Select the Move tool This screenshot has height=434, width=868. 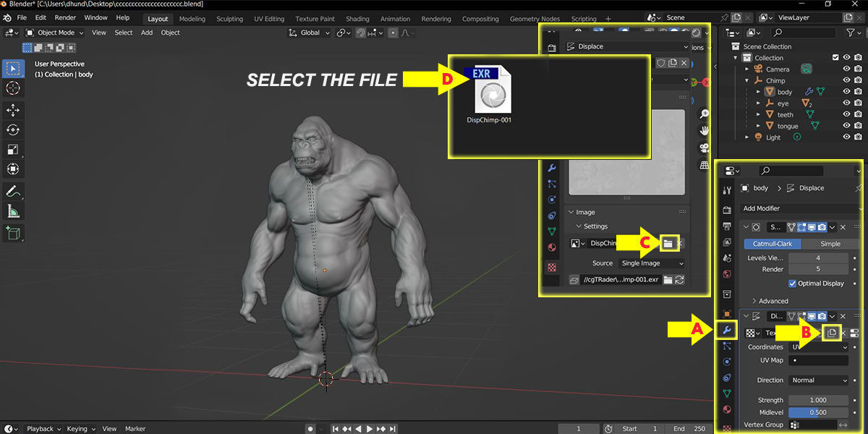tap(13, 110)
